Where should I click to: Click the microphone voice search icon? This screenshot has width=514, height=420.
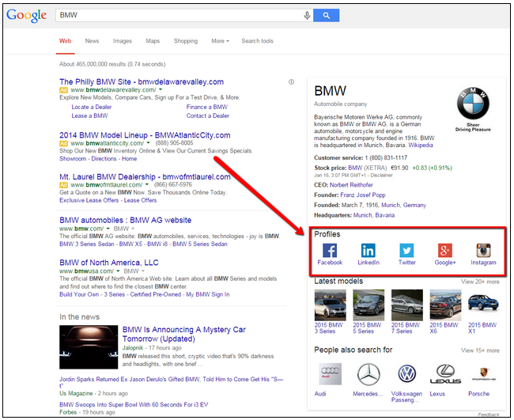click(x=307, y=15)
